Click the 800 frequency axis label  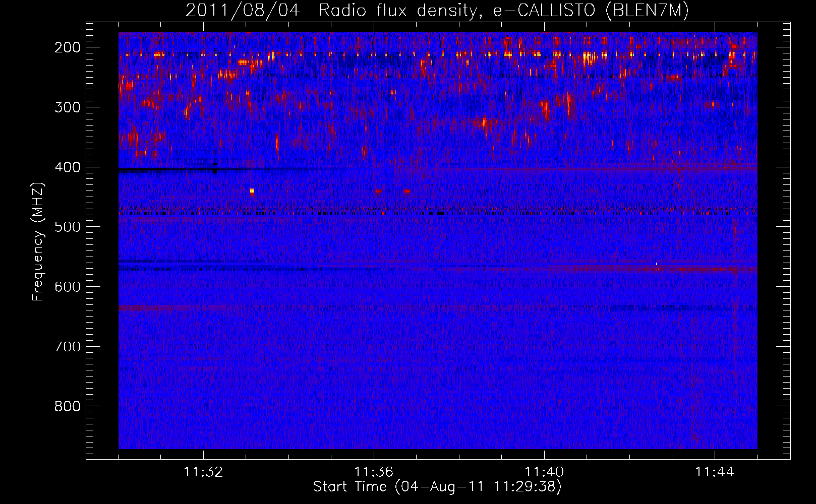[68, 406]
